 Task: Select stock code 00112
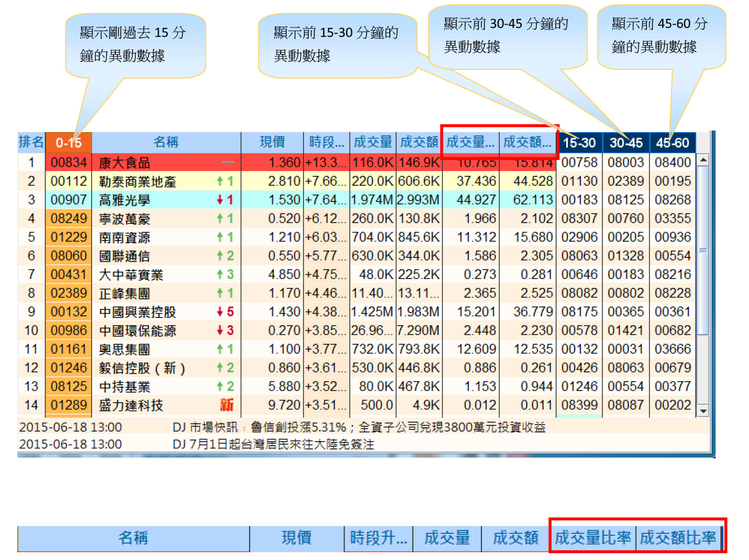(x=68, y=182)
